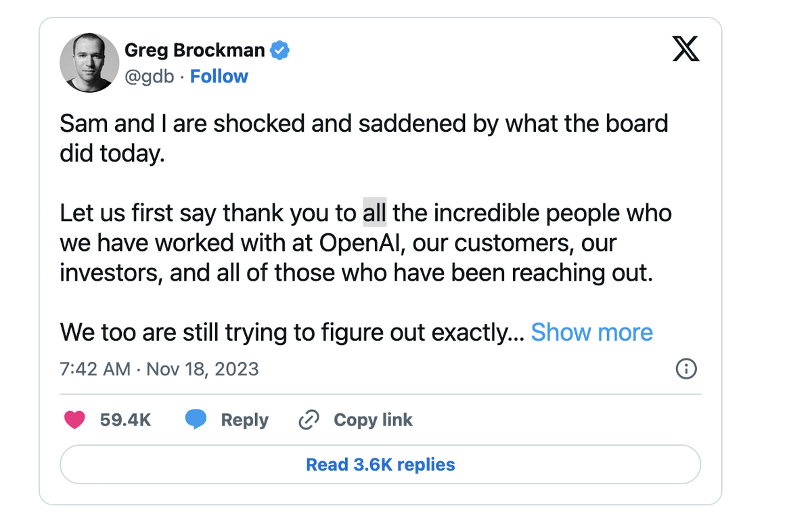Click the blue verified badge
812x516 pixels.
click(280, 50)
